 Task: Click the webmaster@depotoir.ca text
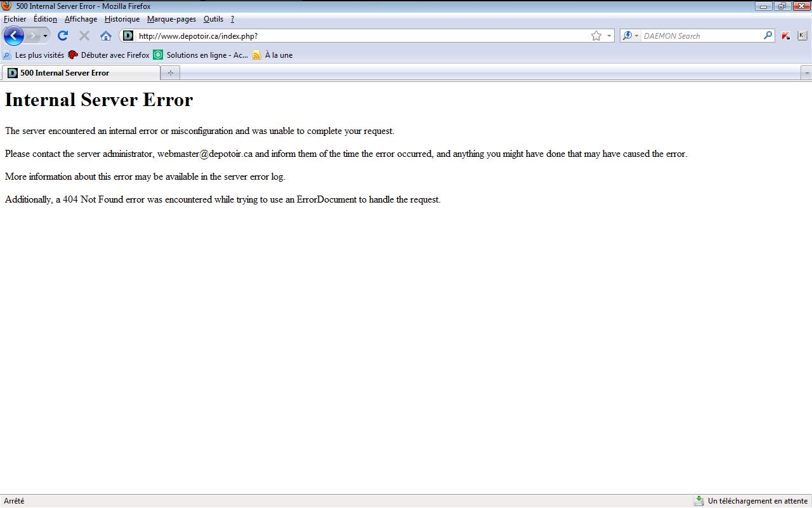(205, 154)
